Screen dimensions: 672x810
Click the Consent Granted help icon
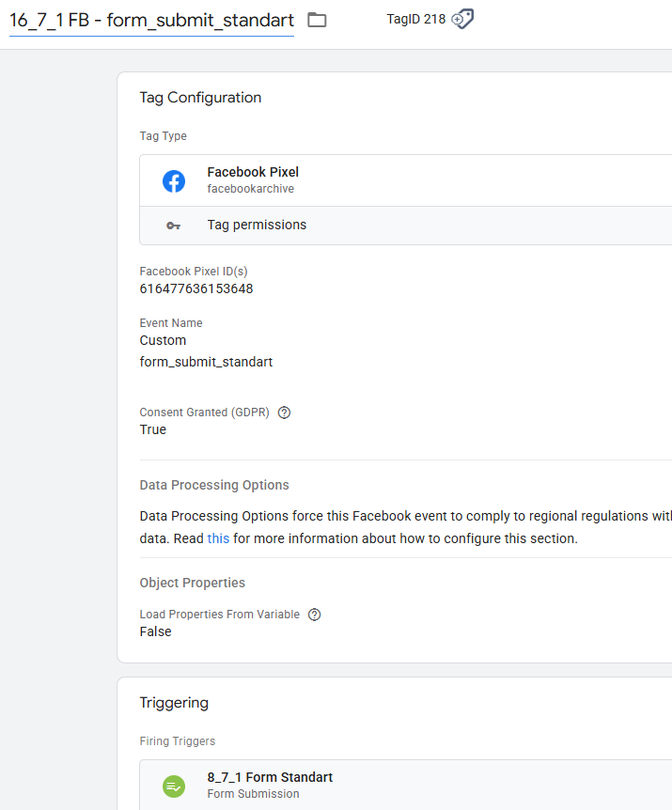[x=285, y=413]
